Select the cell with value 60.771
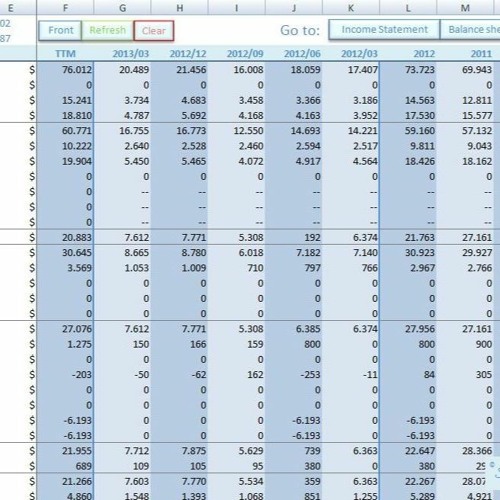This screenshot has height=500, width=500. point(65,131)
